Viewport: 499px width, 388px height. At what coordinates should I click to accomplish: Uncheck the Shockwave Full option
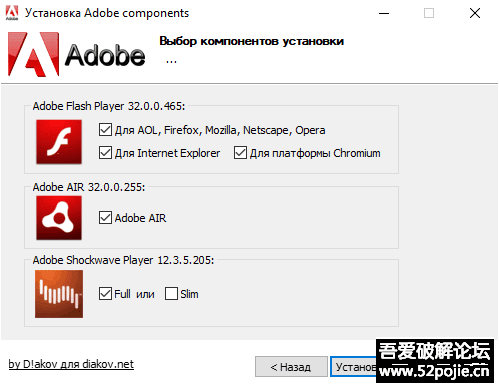pos(105,294)
